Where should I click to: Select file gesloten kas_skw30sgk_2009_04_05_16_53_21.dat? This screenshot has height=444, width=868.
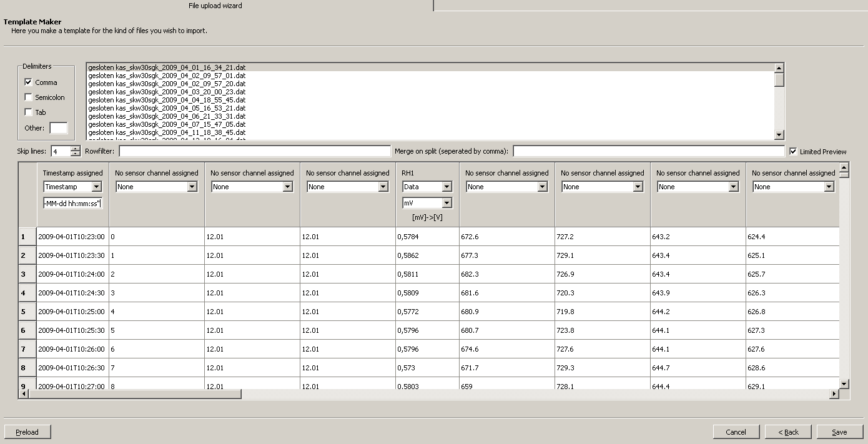430,108
